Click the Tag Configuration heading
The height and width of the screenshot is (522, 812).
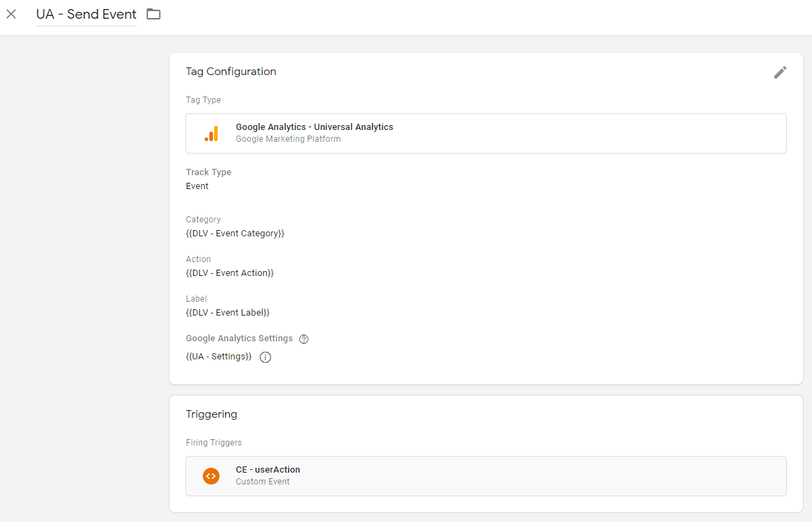pos(231,72)
